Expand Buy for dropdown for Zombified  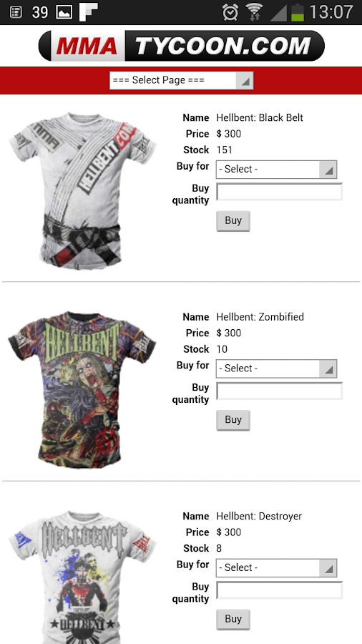click(x=277, y=369)
